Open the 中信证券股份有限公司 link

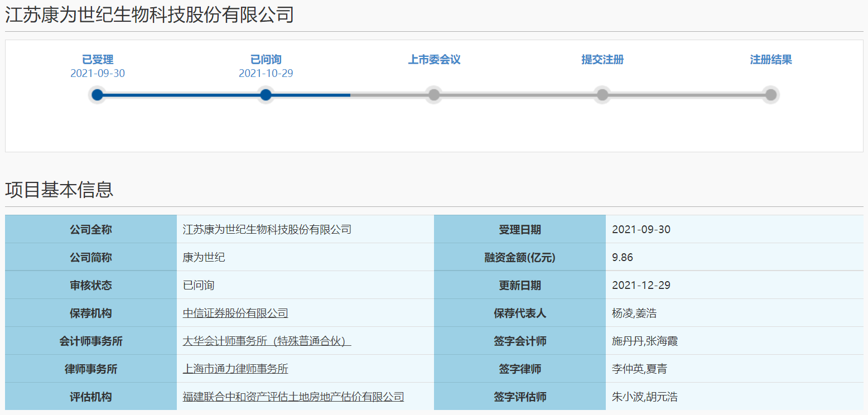point(235,313)
